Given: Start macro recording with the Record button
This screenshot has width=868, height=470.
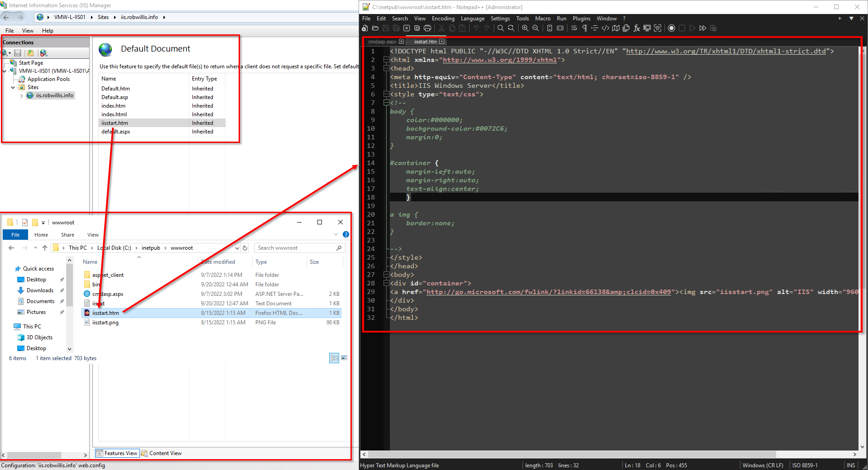Looking at the screenshot, I should [x=671, y=28].
